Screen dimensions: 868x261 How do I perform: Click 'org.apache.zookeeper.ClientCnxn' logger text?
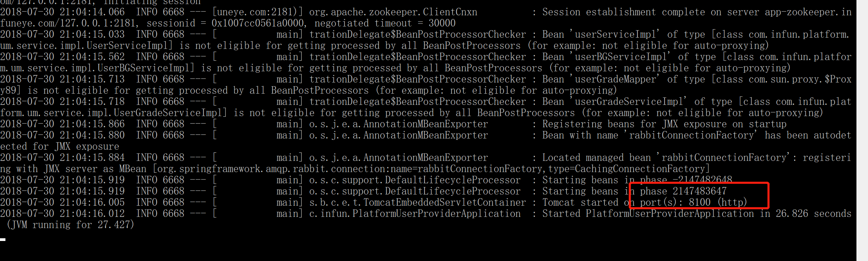(x=393, y=12)
